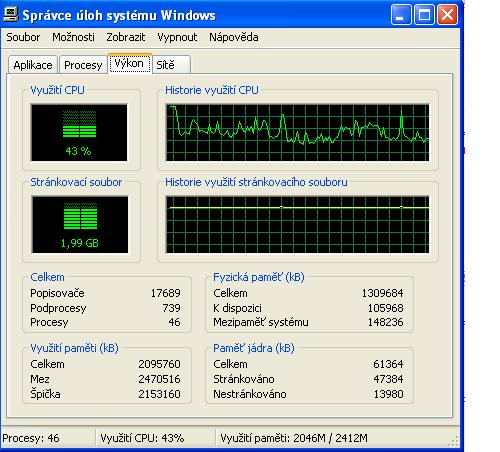Click the Podprocesy value 739
The width and height of the screenshot is (500, 452).
tap(171, 308)
